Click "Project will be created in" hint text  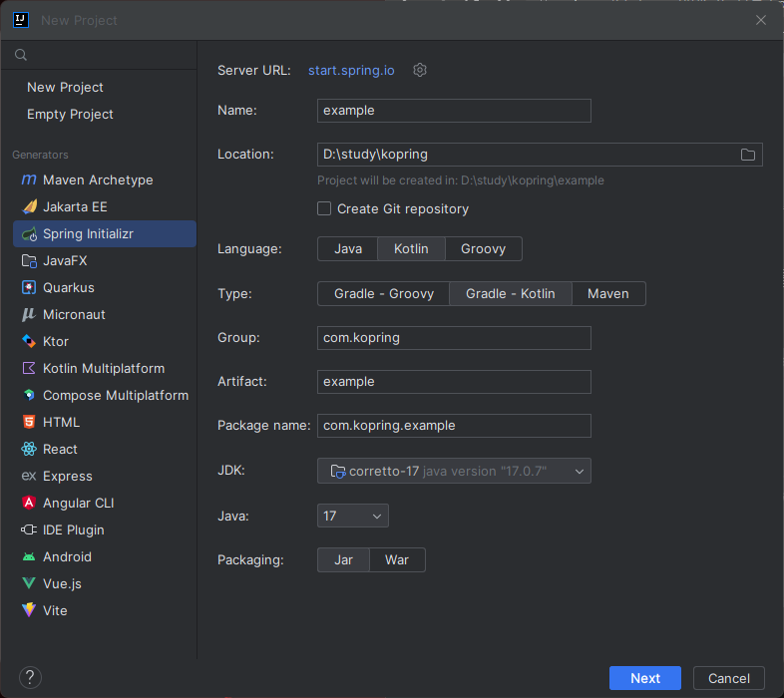pos(461,180)
